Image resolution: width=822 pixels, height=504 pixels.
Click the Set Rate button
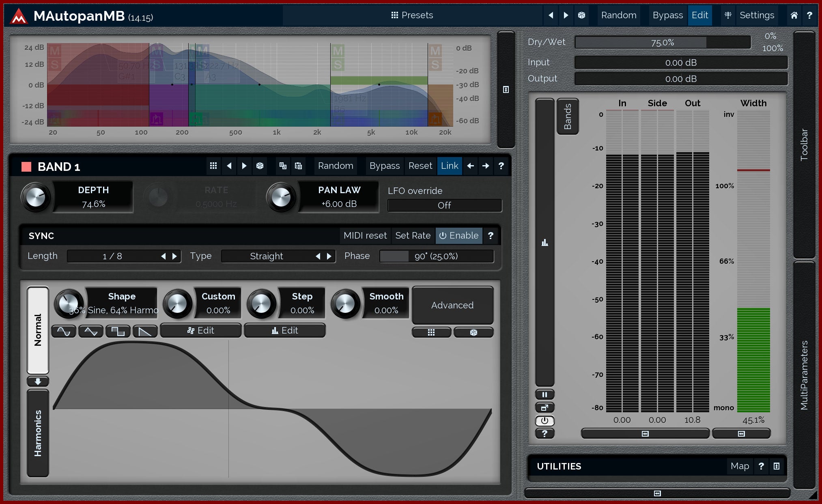(413, 235)
